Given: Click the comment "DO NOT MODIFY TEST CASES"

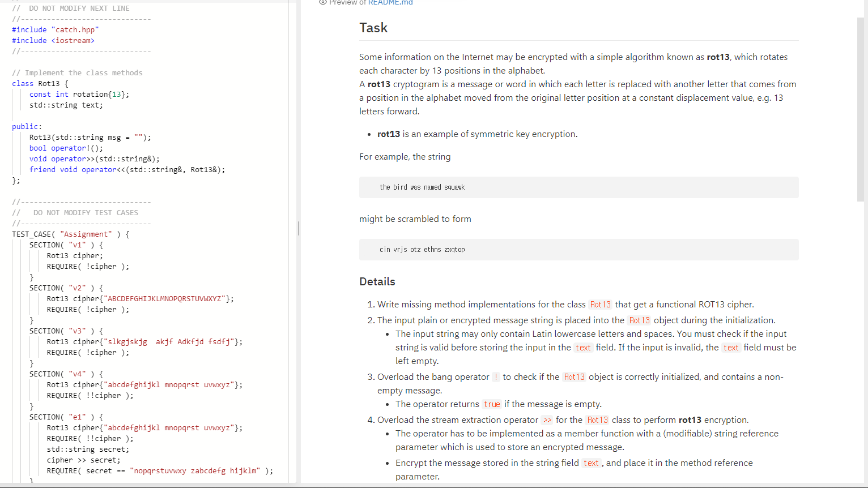Looking at the screenshot, I should pos(86,213).
